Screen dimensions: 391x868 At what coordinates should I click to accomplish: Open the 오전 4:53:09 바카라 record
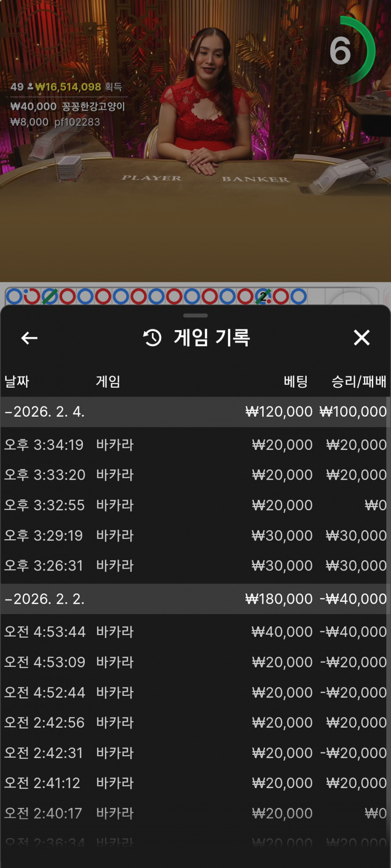coord(195,662)
